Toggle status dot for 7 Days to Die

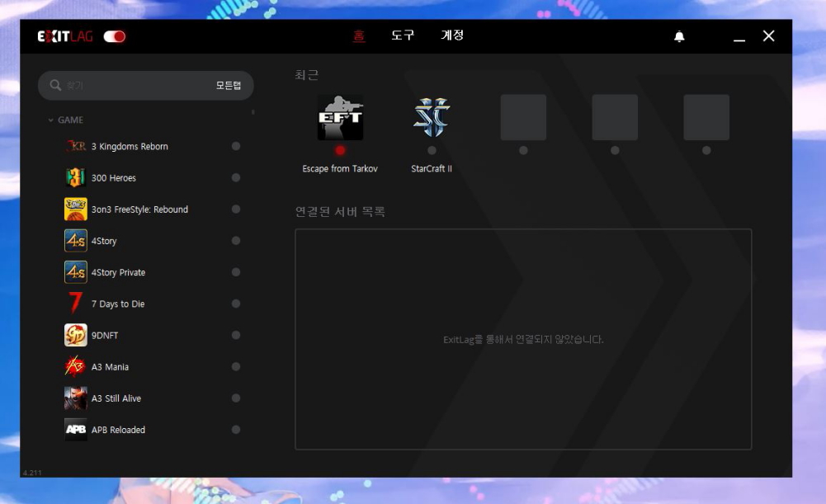point(236,304)
